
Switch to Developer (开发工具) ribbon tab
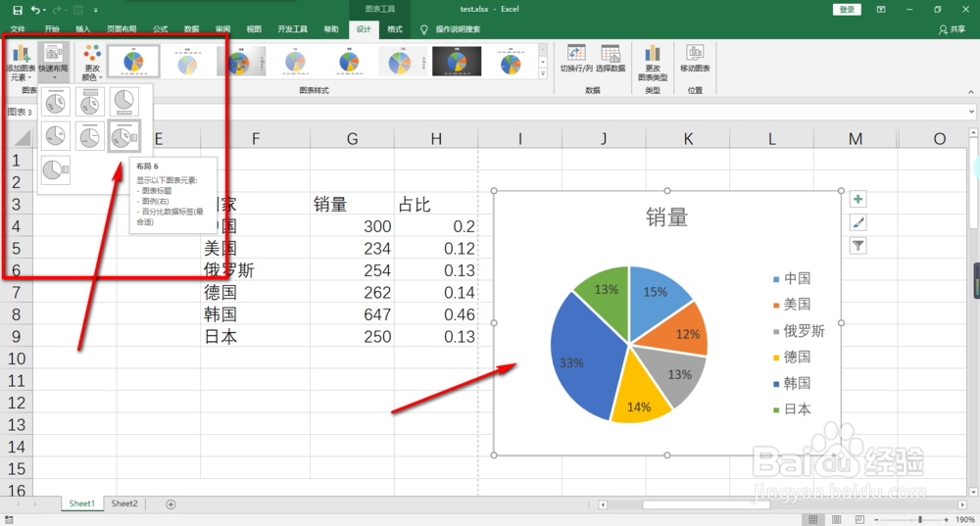[x=292, y=29]
